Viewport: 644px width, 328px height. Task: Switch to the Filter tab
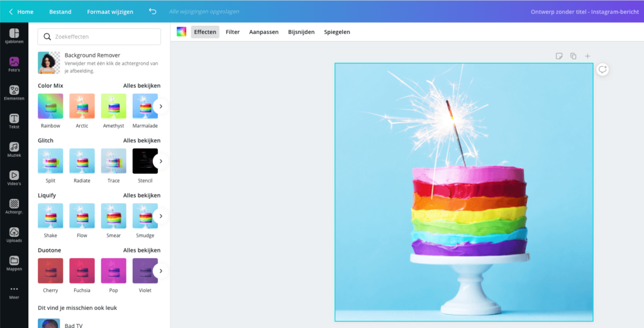point(233,32)
